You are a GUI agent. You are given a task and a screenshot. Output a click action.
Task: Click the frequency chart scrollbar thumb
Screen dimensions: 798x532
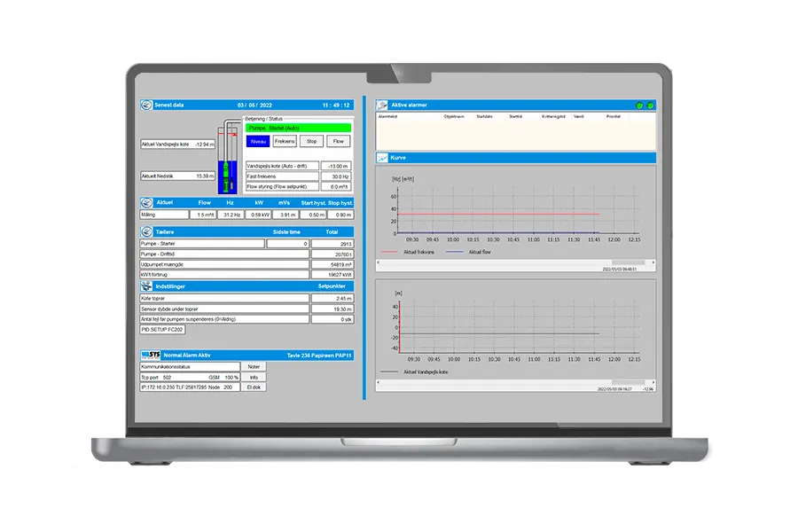pos(628,262)
